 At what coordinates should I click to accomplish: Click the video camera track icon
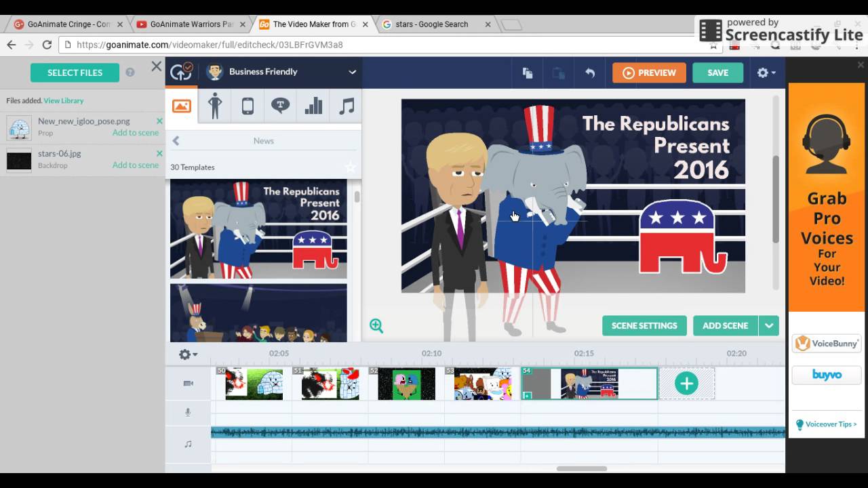click(x=188, y=384)
